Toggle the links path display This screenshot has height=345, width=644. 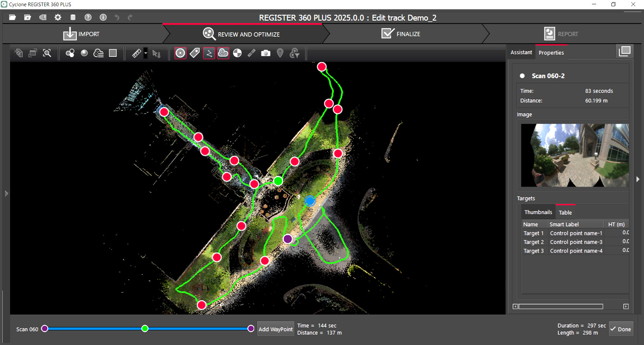pyautogui.click(x=209, y=53)
